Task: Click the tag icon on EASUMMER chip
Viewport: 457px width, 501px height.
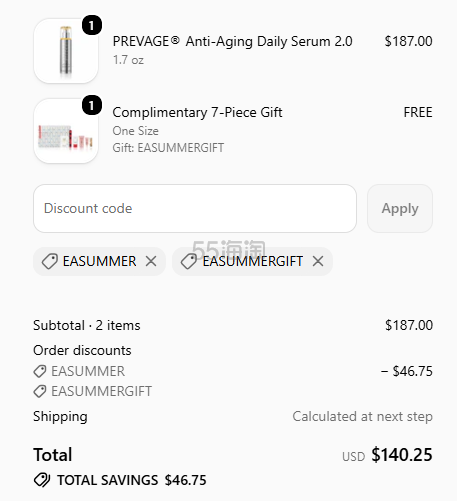Action: point(50,261)
